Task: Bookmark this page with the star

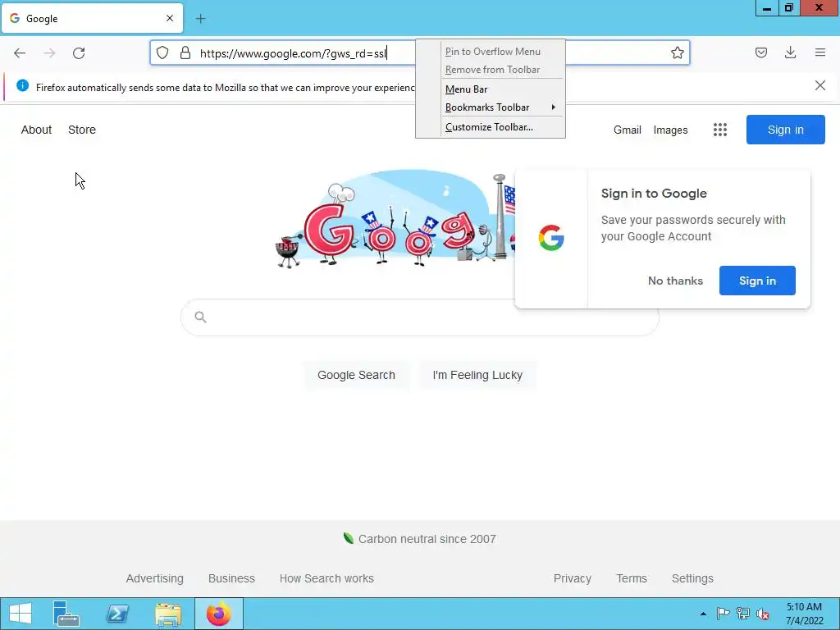Action: point(677,52)
